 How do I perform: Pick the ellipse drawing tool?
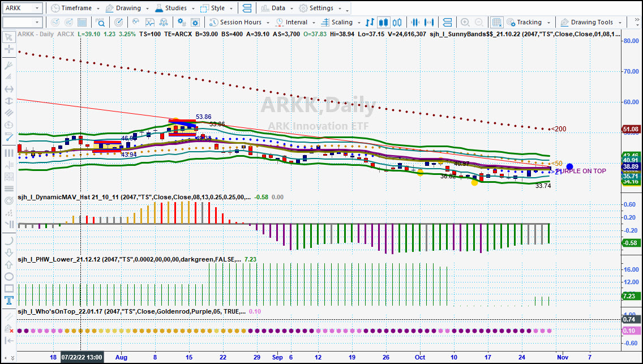[8, 277]
